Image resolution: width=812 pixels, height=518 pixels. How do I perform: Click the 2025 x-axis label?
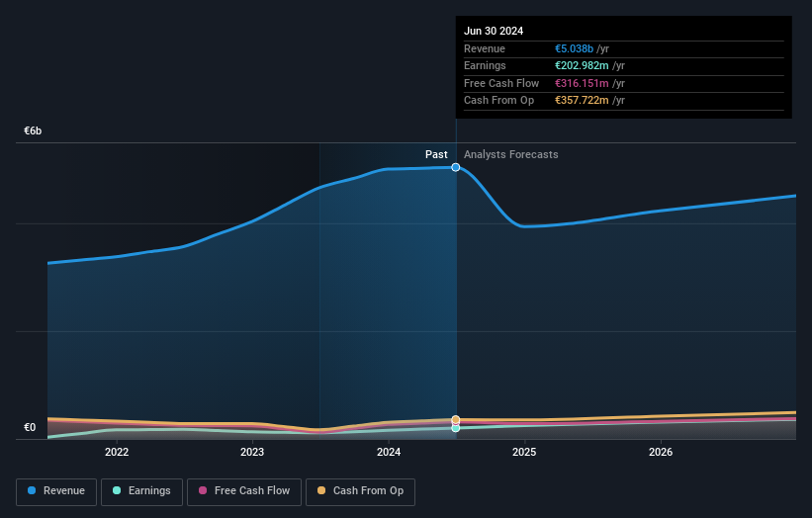pos(524,452)
